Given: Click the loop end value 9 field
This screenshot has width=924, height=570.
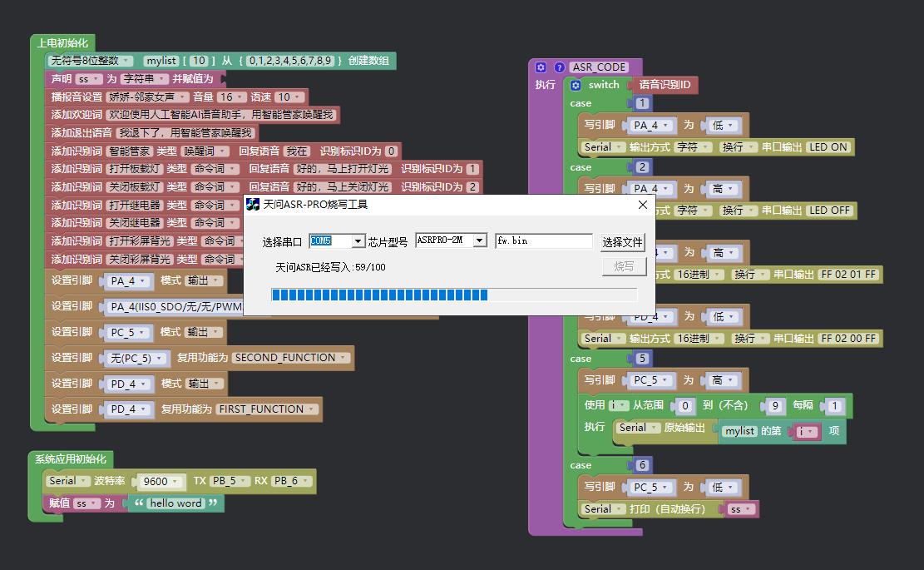Looking at the screenshot, I should click(775, 406).
